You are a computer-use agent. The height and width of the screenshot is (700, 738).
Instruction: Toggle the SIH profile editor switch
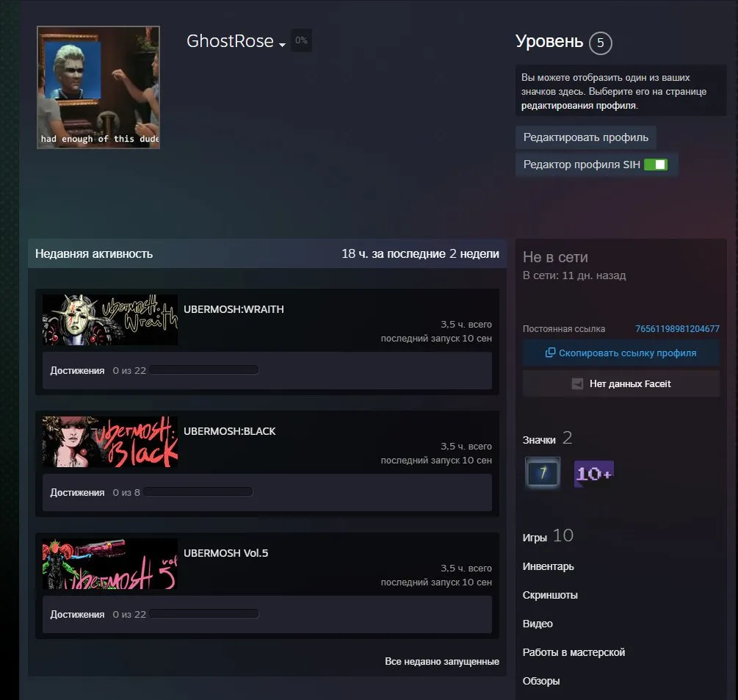click(x=656, y=165)
